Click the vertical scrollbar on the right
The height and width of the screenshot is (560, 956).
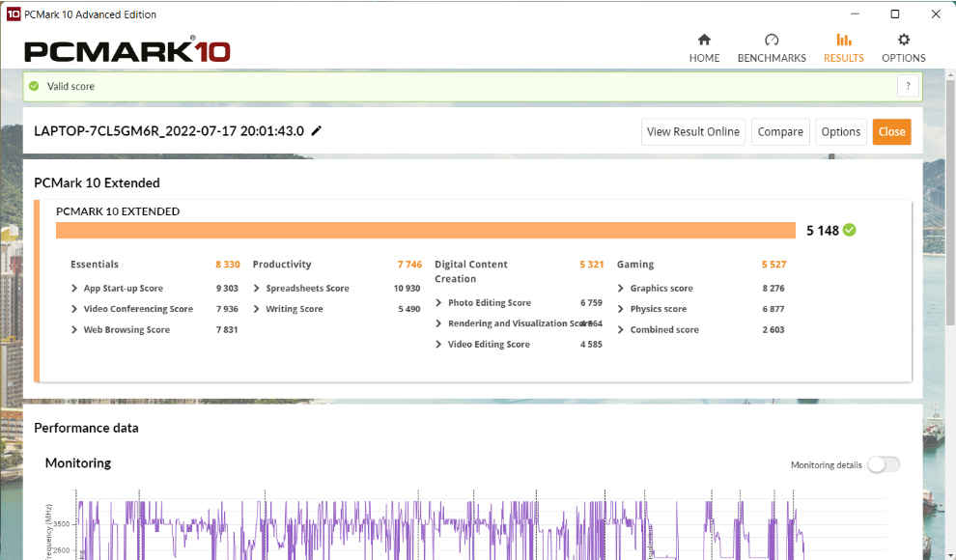coord(949,201)
